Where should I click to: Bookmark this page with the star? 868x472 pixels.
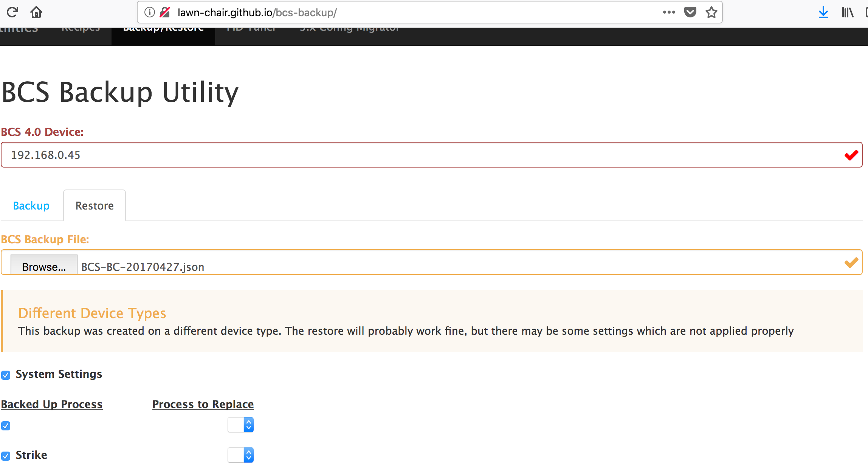[x=711, y=12]
